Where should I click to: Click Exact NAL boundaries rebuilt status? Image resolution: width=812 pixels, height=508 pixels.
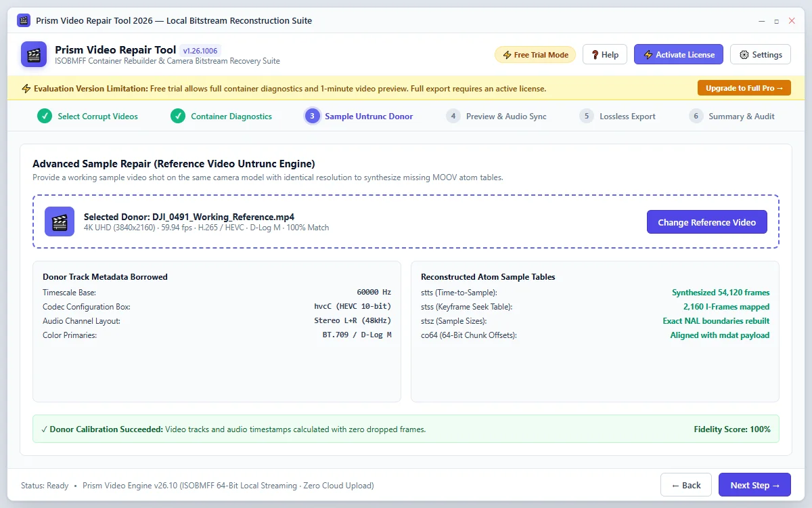(716, 321)
